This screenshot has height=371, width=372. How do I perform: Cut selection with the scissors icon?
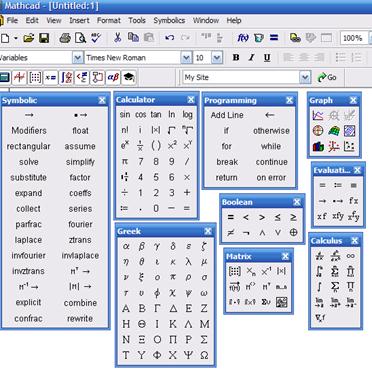117,38
